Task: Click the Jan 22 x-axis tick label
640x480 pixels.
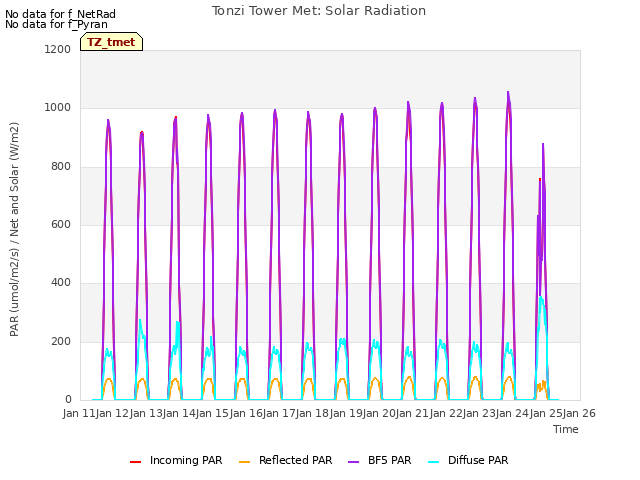Action: [446, 413]
